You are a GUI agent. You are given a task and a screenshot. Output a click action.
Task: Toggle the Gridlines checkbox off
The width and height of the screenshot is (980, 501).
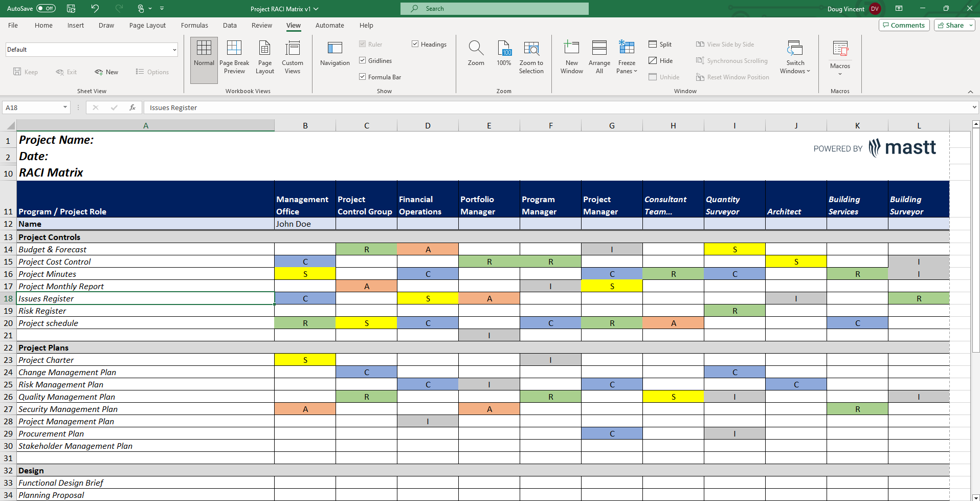[362, 60]
